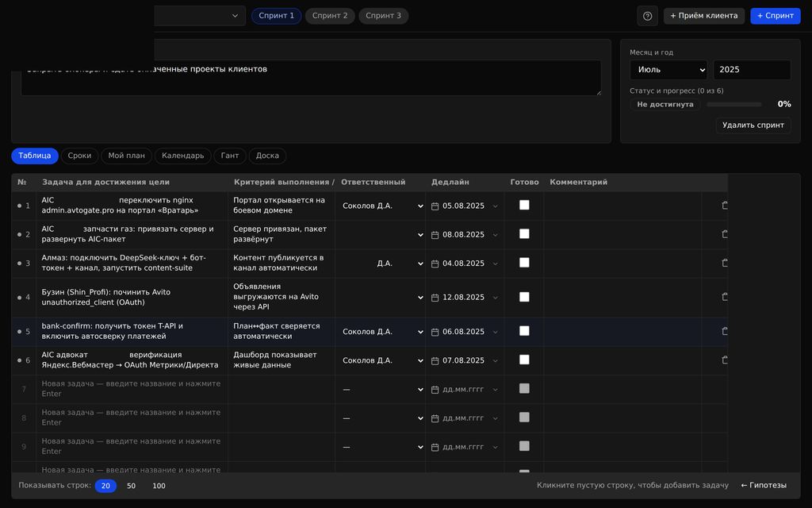Delete bank-confirm task with trash icon

click(725, 331)
